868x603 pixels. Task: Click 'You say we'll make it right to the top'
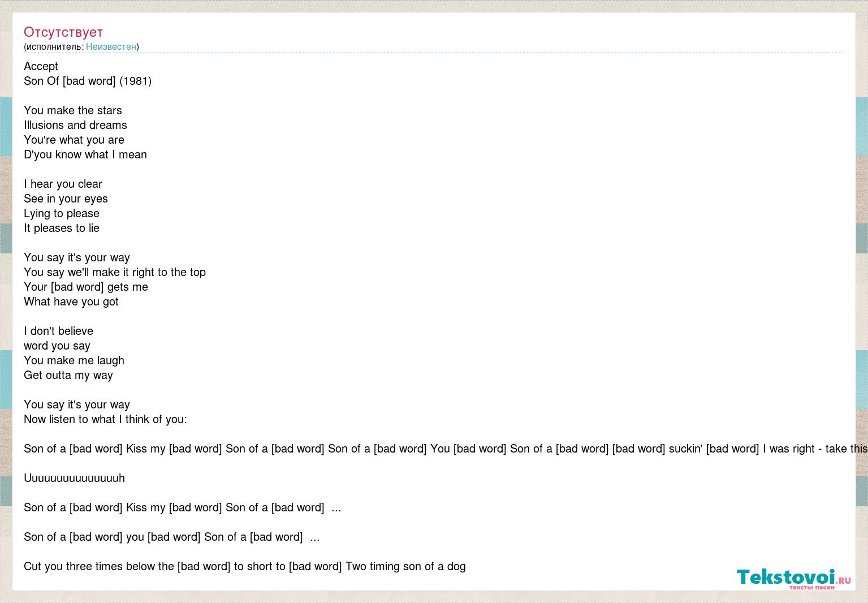(x=115, y=272)
